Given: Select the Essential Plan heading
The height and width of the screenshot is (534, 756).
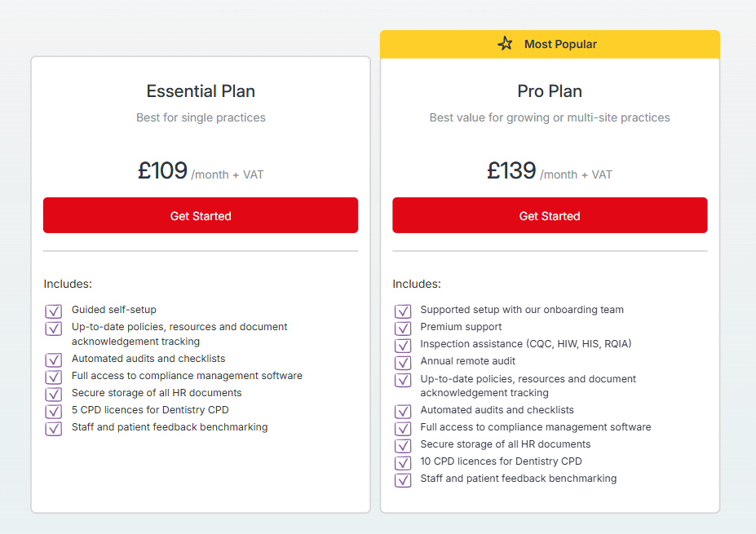Looking at the screenshot, I should (x=201, y=91).
